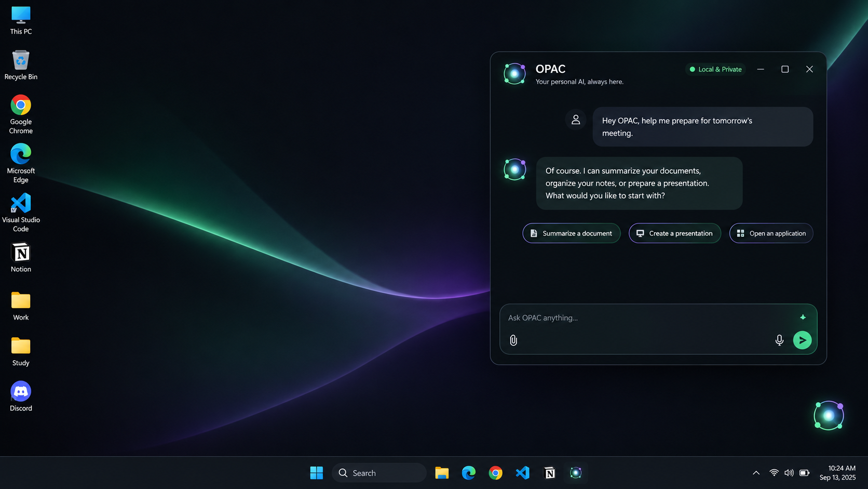Select the Visual Studio Code desktop icon
This screenshot has height=489, width=868.
pos(21,213)
